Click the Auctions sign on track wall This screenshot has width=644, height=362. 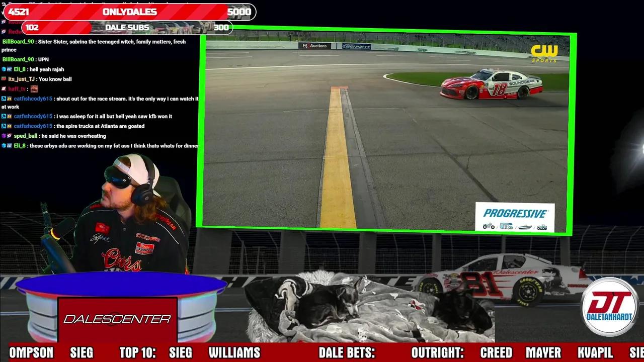pyautogui.click(x=314, y=46)
